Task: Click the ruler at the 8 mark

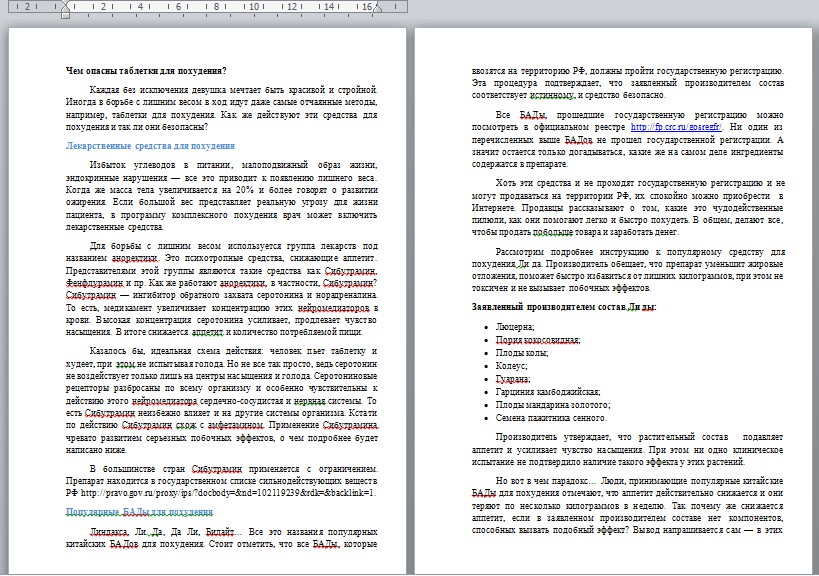Action: coord(216,6)
